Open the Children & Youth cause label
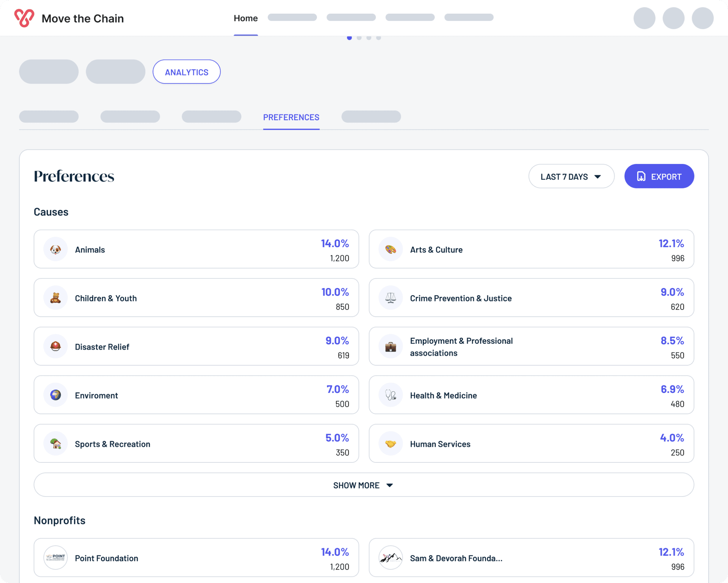 [x=106, y=298]
